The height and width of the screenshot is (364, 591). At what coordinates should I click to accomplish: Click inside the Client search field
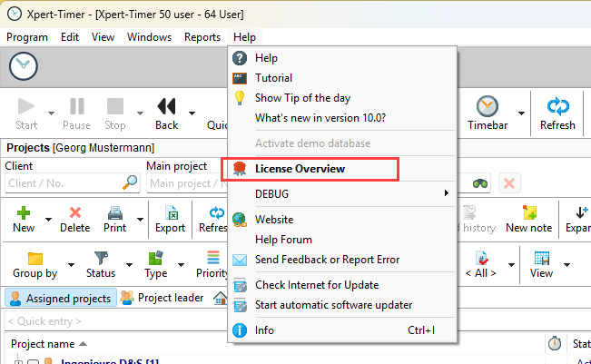click(64, 182)
